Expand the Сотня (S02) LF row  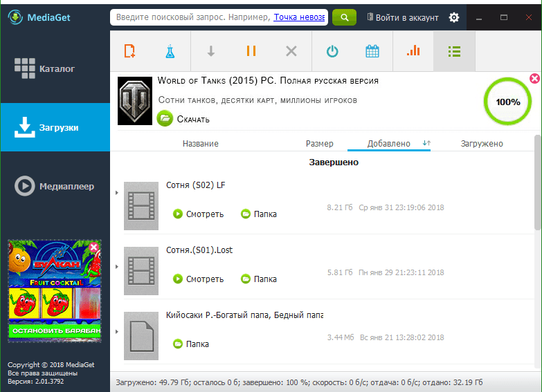pyautogui.click(x=117, y=193)
